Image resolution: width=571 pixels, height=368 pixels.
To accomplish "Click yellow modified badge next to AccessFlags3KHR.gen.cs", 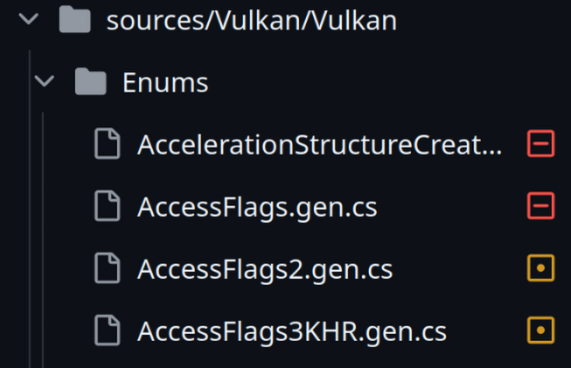I will [x=541, y=330].
